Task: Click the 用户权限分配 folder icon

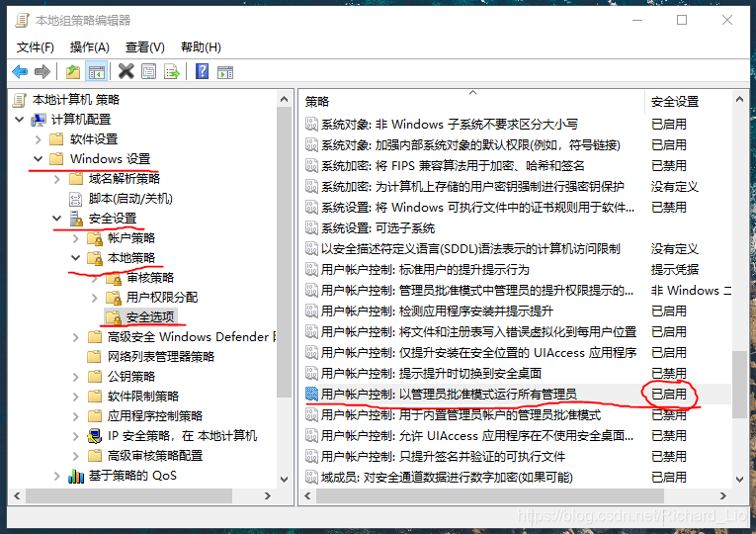Action: coord(114,298)
